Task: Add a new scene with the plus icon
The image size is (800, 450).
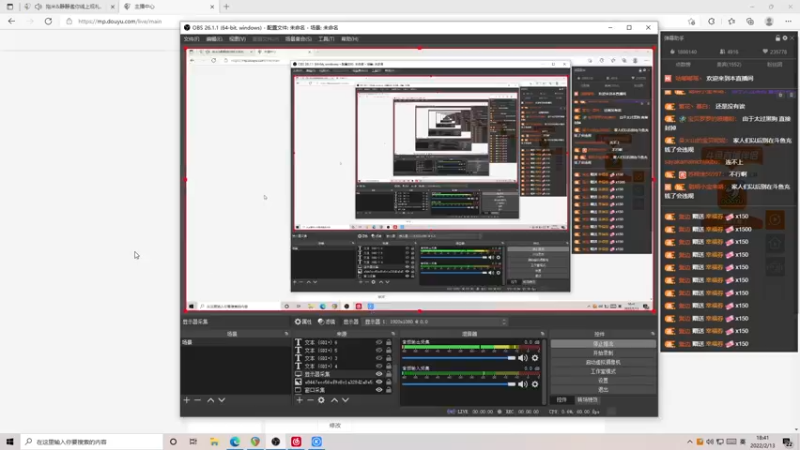Action: pos(187,401)
